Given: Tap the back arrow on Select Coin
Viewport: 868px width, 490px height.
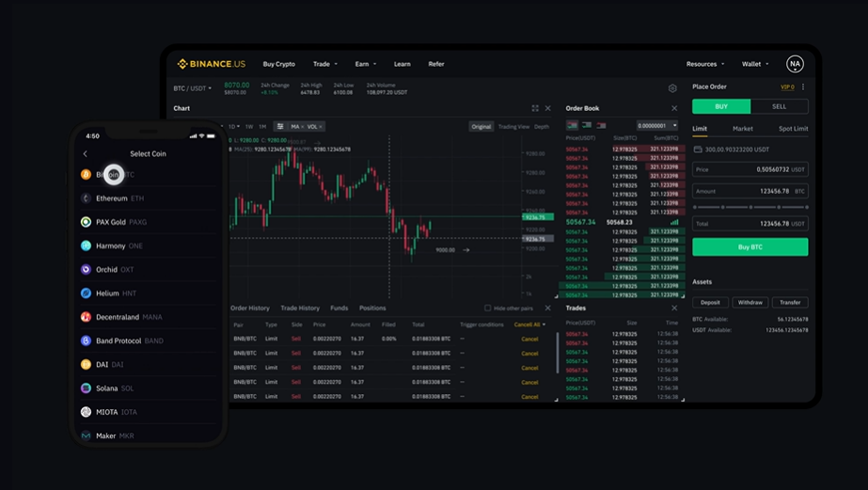Looking at the screenshot, I should 86,153.
